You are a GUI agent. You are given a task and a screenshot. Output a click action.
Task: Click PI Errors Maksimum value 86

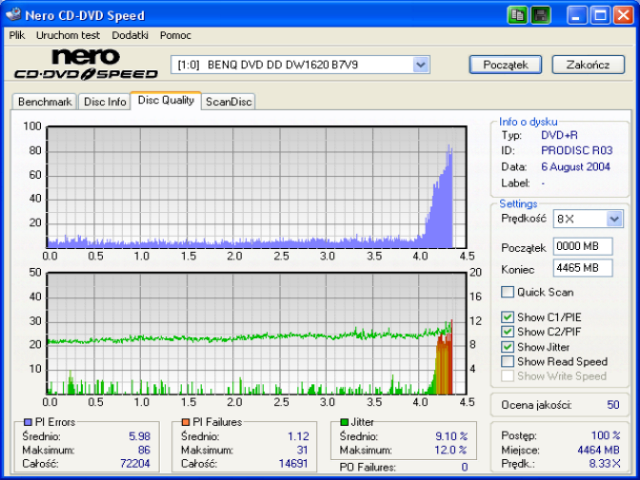(144, 450)
